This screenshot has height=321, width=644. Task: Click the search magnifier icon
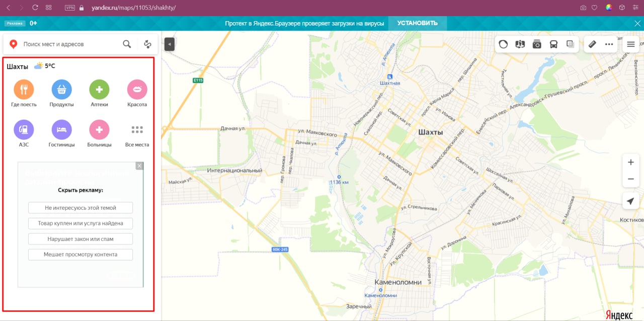[x=127, y=44]
